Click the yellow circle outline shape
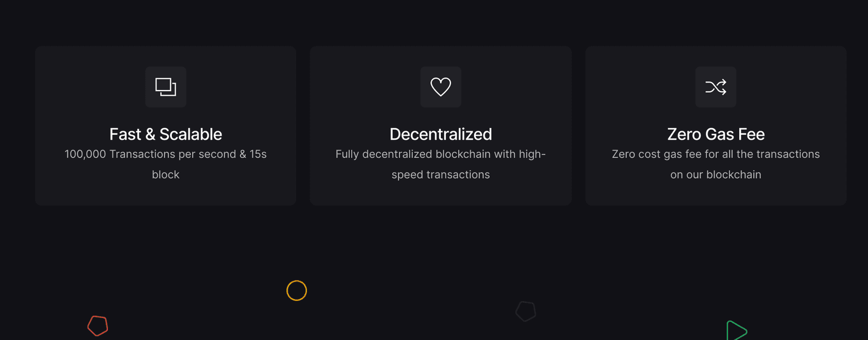The image size is (868, 340). (x=297, y=291)
